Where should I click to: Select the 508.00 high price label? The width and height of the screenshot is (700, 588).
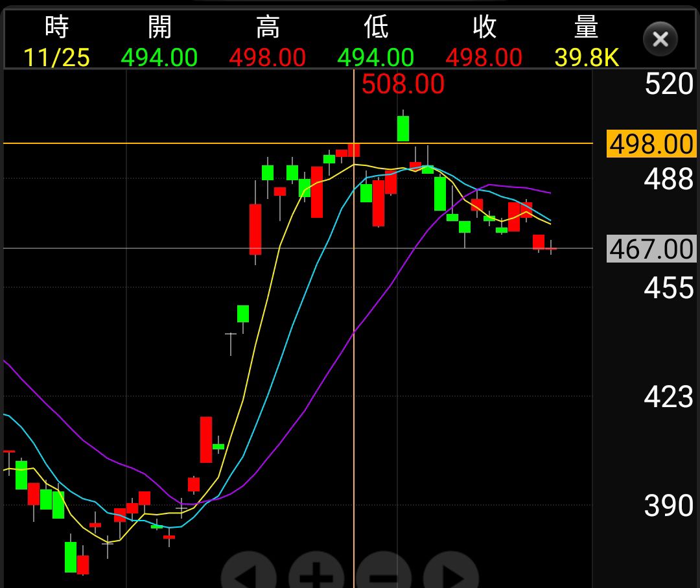(402, 84)
